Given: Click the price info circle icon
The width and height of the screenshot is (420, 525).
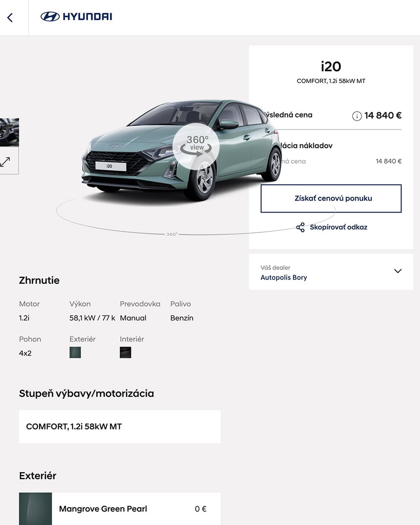Looking at the screenshot, I should click(357, 116).
